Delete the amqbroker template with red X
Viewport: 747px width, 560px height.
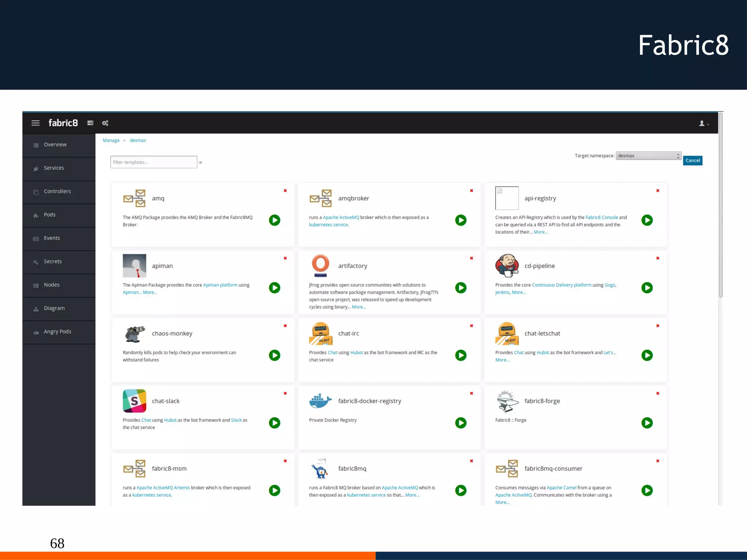471,191
